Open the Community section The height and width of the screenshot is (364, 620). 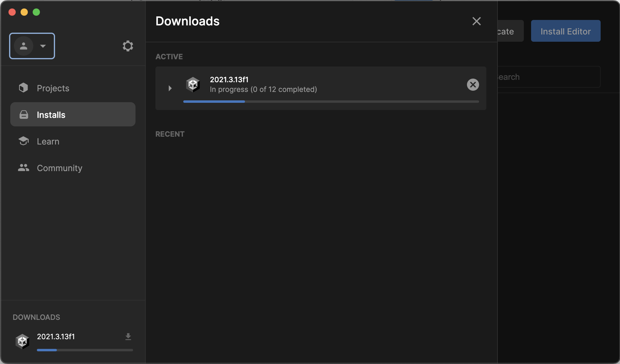60,168
